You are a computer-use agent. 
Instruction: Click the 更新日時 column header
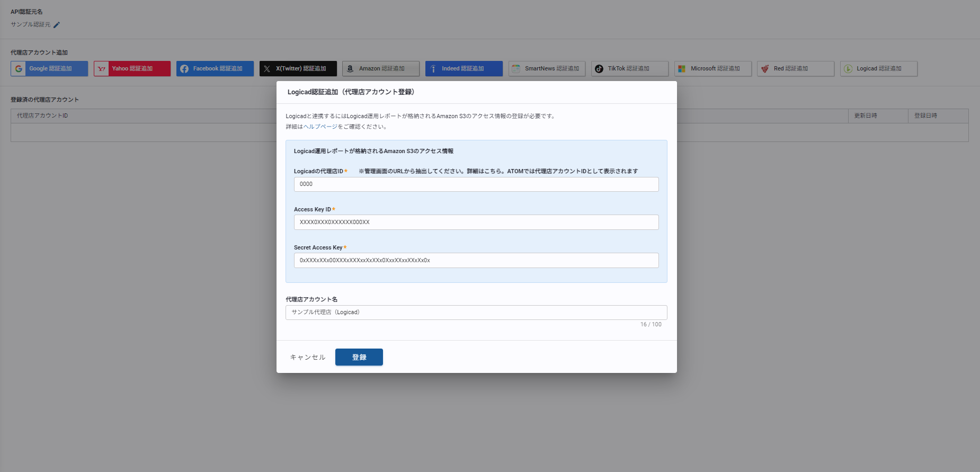tap(866, 116)
